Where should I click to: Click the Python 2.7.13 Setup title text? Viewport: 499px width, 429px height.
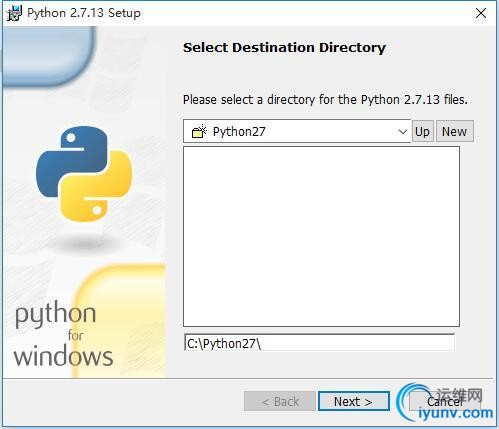pyautogui.click(x=84, y=13)
